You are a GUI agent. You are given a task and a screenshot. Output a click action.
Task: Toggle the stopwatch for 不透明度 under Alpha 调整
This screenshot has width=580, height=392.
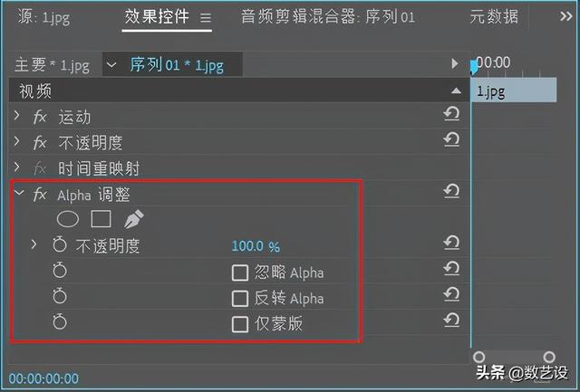click(60, 245)
